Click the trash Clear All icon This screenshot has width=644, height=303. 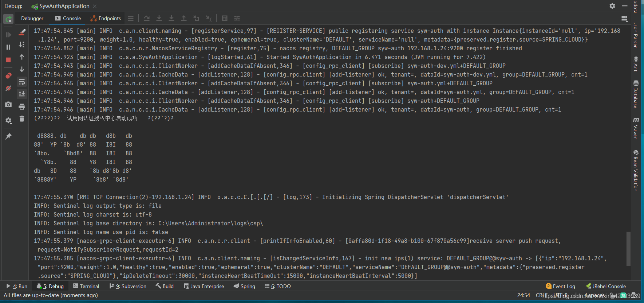pos(22,119)
